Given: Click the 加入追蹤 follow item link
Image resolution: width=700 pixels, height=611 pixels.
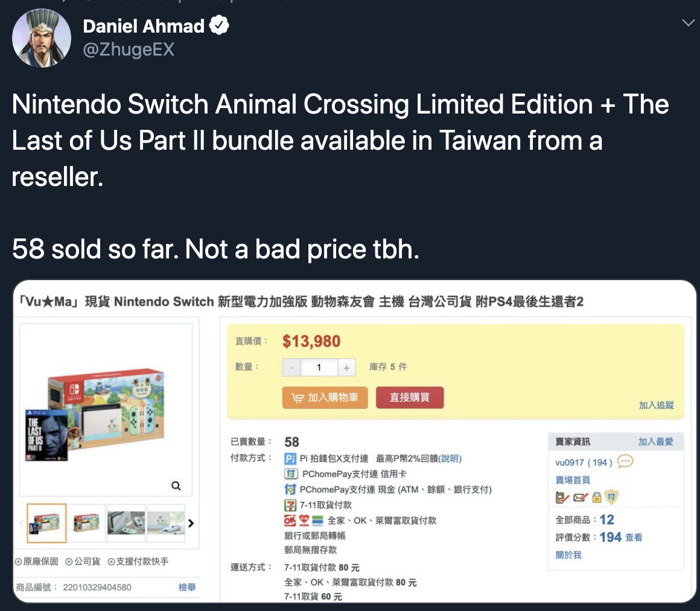Looking at the screenshot, I should (x=656, y=405).
